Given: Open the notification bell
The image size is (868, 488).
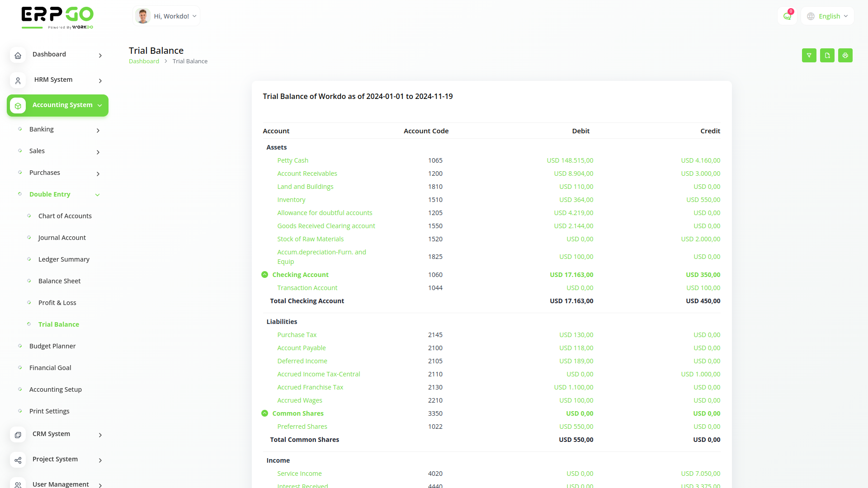Looking at the screenshot, I should (787, 15).
